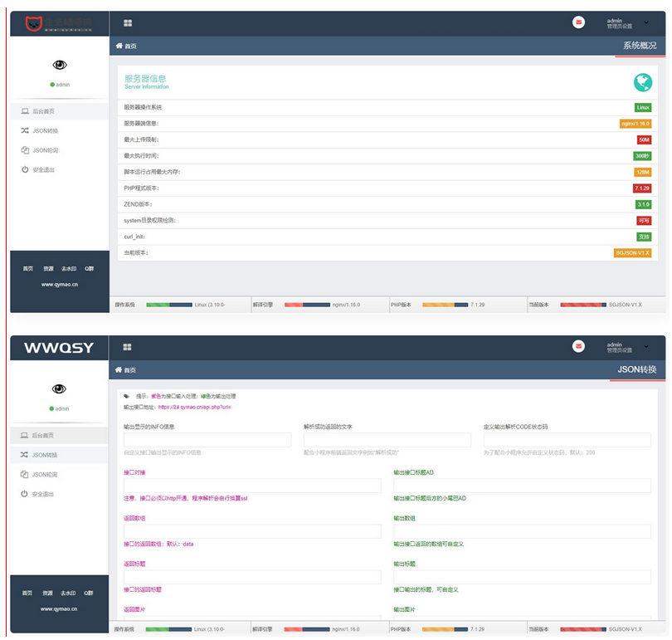Expand the admin dropdown arrow on the JSON转换 page

pyautogui.click(x=646, y=346)
